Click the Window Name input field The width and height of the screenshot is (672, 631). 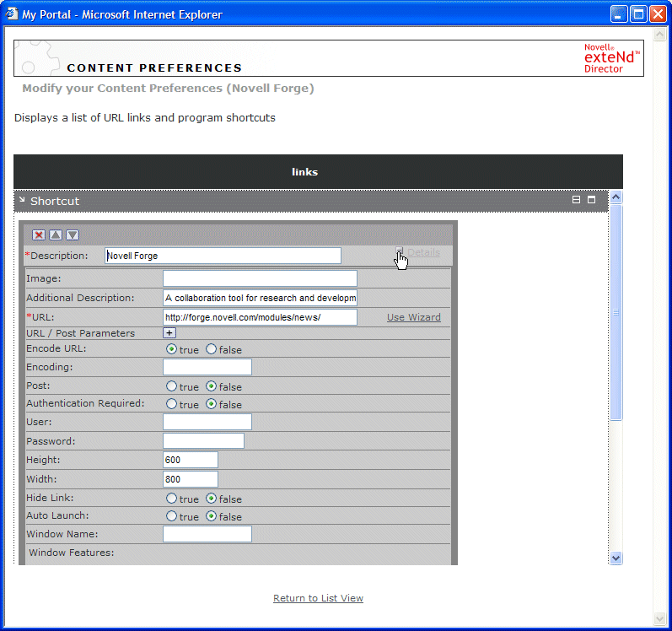[207, 534]
